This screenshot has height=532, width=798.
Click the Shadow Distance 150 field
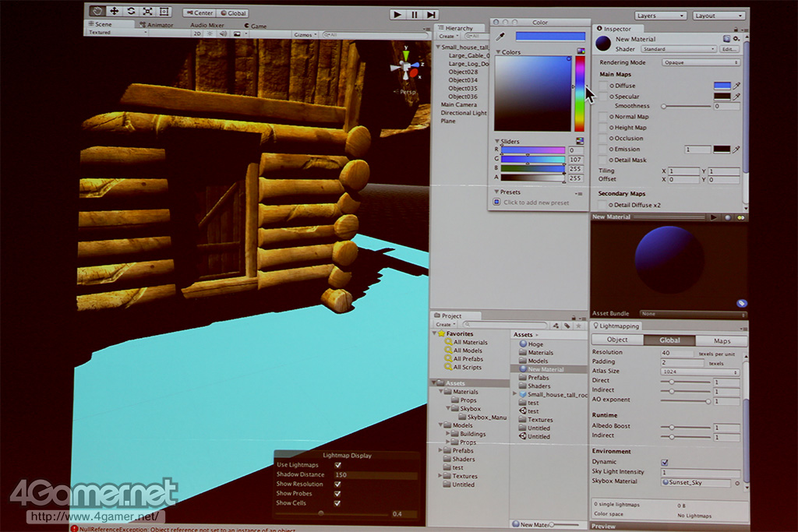[376, 475]
